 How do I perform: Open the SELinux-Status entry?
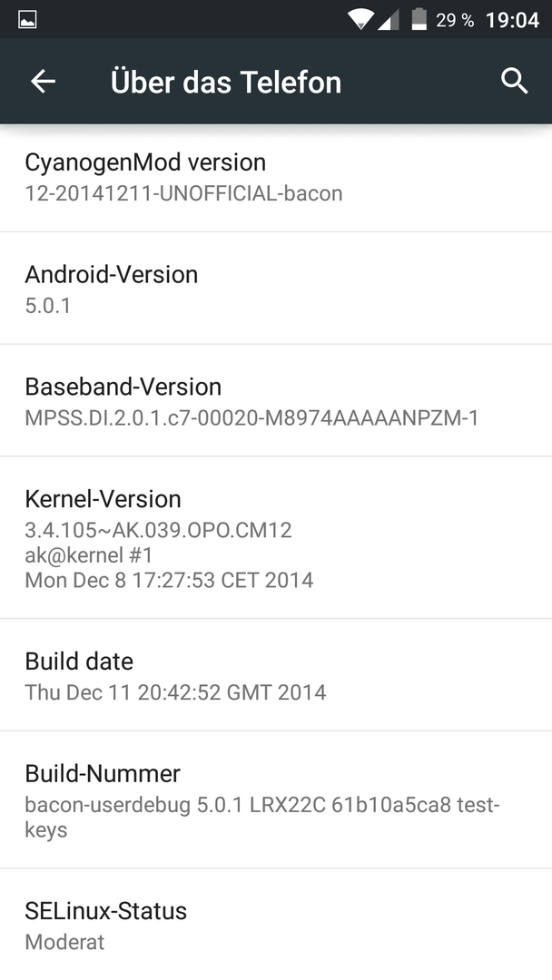point(276,925)
